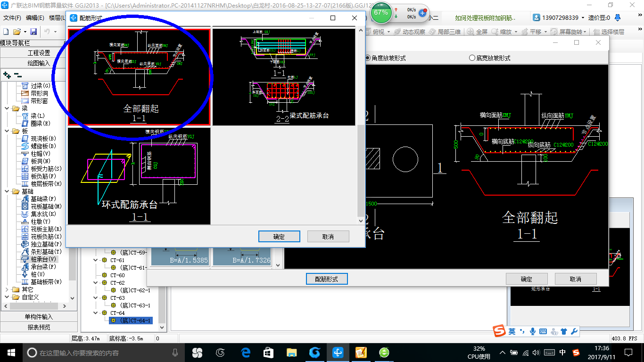The height and width of the screenshot is (362, 644).
Task: Click the expand-all plus icon in navigator
Action: [x=7, y=74]
